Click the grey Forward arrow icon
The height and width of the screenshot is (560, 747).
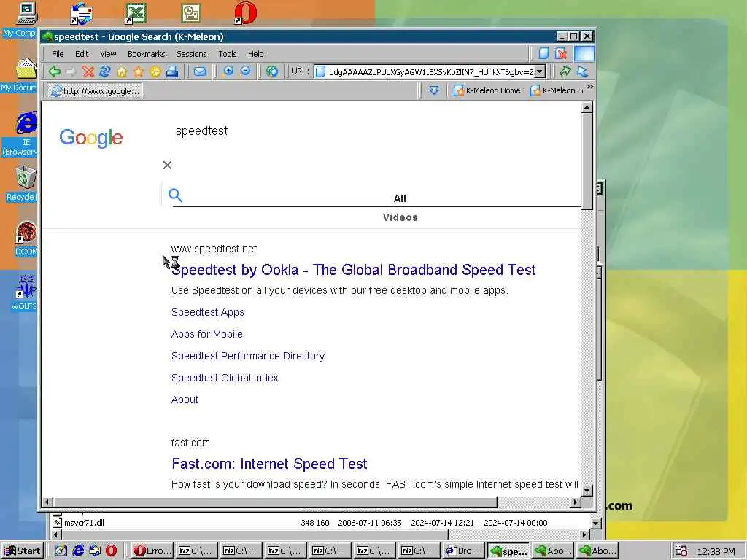coord(71,72)
